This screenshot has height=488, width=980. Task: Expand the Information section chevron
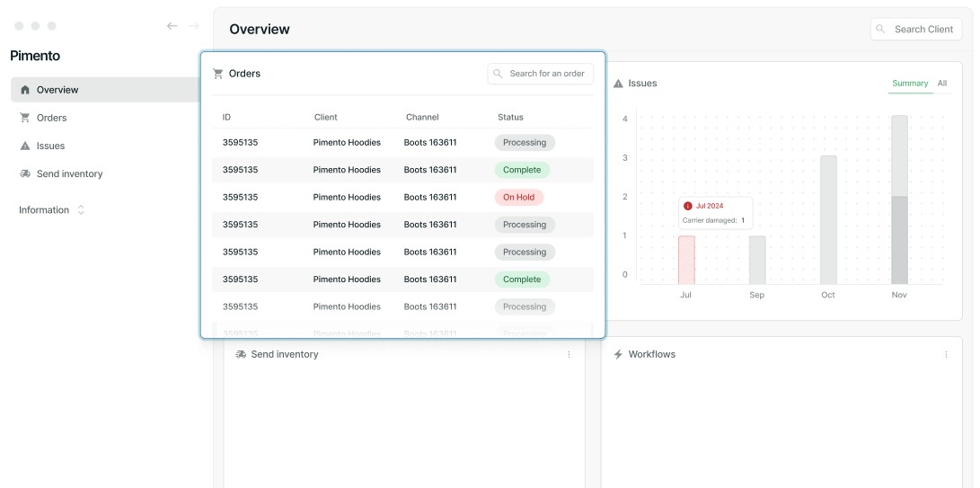(81, 210)
